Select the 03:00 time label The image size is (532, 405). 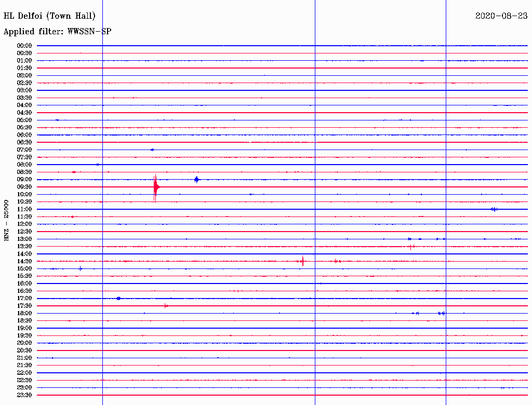pos(24,90)
